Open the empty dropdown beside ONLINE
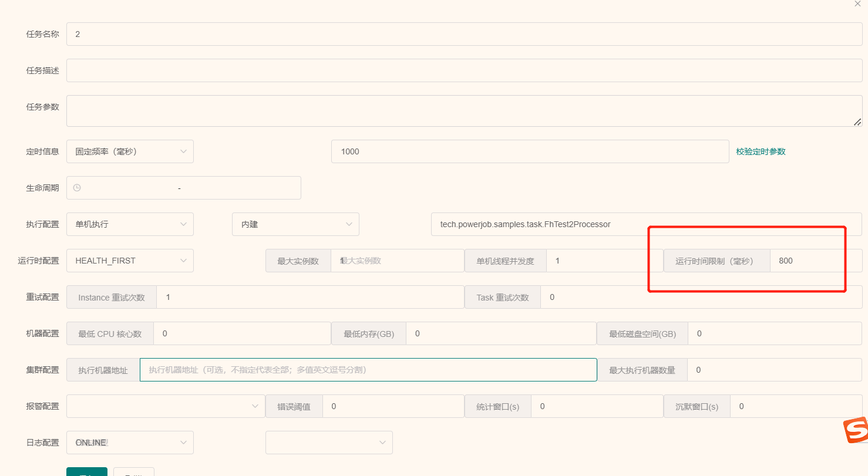This screenshot has height=476, width=868. pyautogui.click(x=329, y=443)
